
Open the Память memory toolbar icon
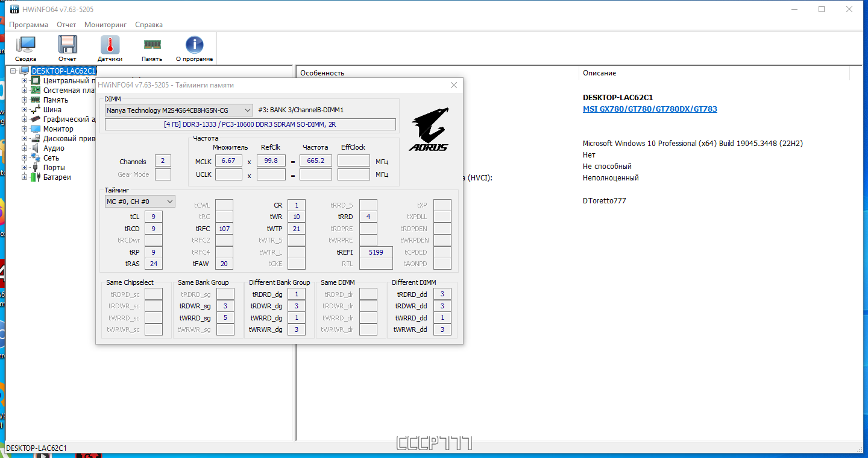click(x=152, y=48)
